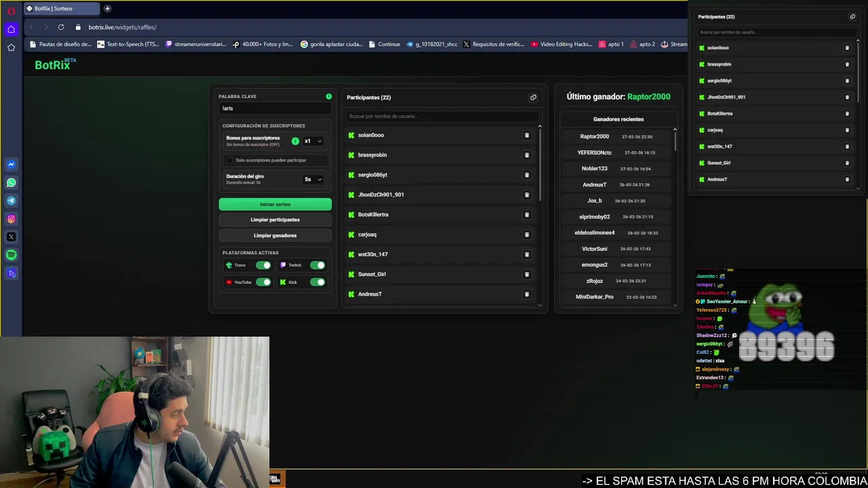Click the Palabra Clave keyword field
The height and width of the screenshot is (488, 868).
(x=275, y=108)
